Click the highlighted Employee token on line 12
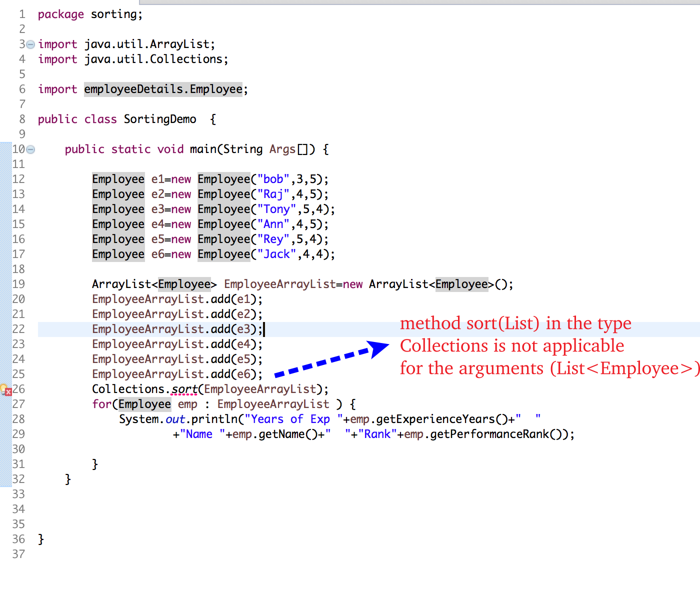 click(118, 178)
